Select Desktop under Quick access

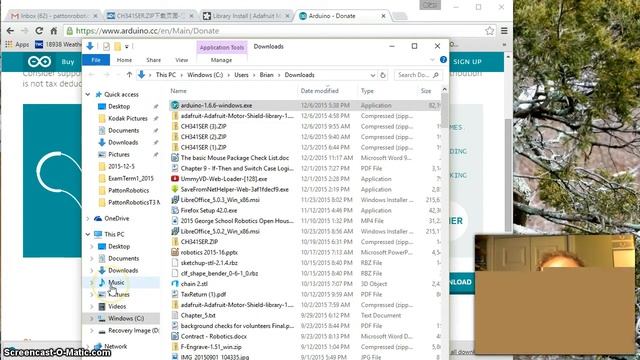[119, 106]
